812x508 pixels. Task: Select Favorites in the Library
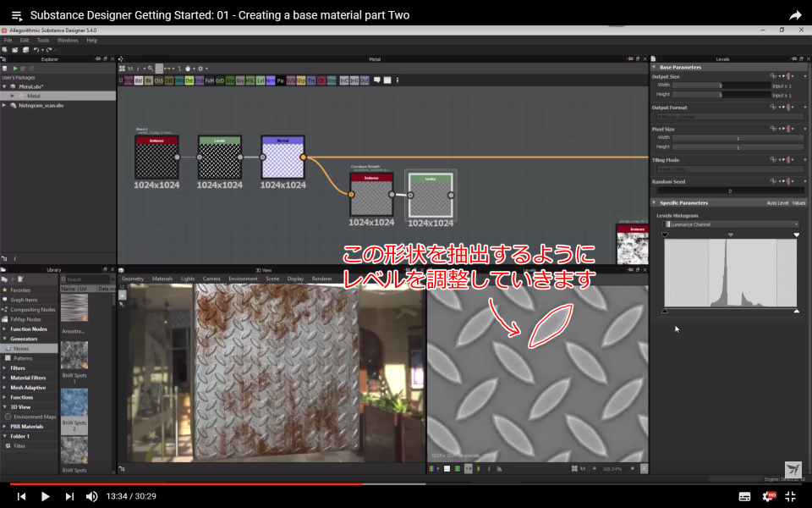pos(20,290)
